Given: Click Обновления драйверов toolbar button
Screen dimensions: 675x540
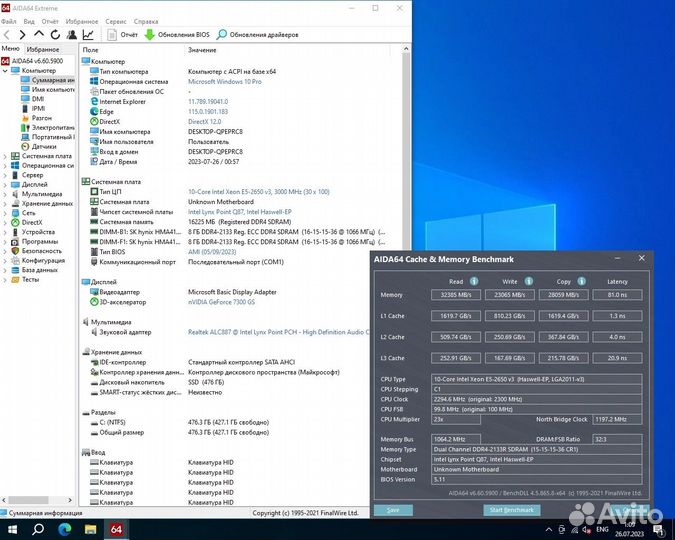Looking at the screenshot, I should 257,35.
